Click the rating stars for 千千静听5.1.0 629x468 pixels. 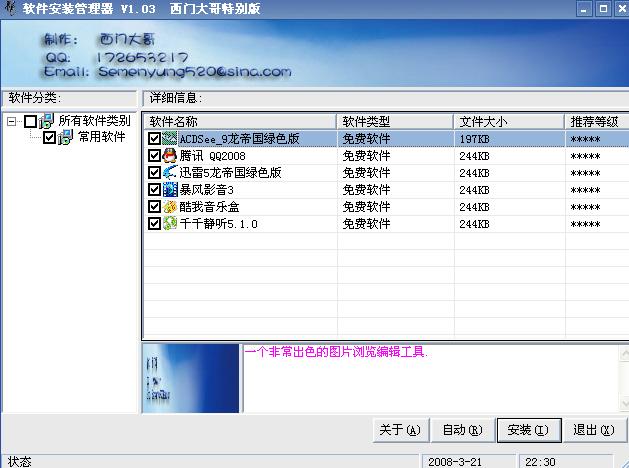pos(585,224)
